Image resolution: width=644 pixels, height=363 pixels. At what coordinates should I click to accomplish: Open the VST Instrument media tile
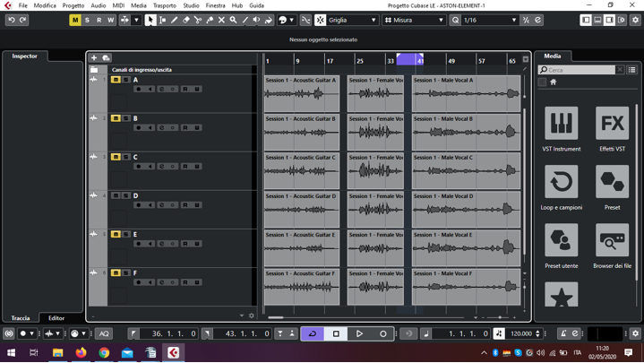pyautogui.click(x=561, y=124)
